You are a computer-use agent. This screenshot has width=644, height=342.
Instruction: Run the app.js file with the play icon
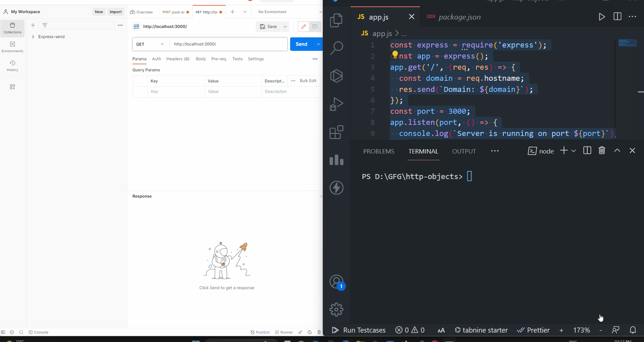click(602, 17)
